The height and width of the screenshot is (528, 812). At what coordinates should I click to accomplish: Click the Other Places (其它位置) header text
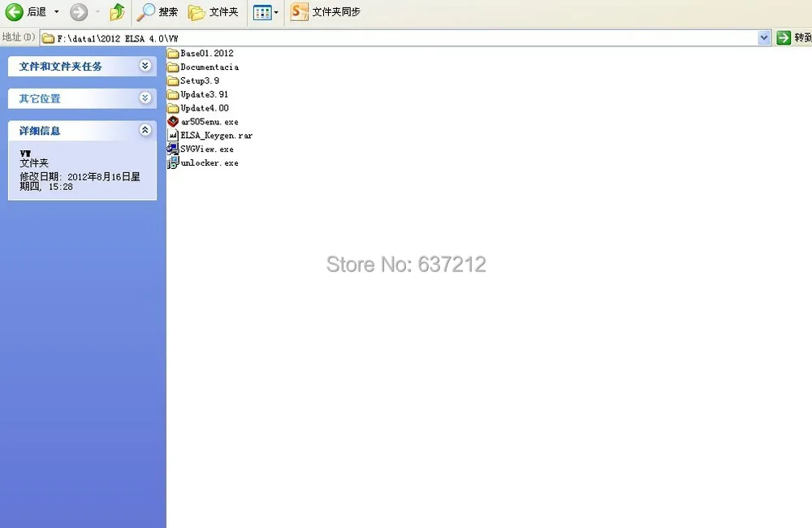pos(40,98)
